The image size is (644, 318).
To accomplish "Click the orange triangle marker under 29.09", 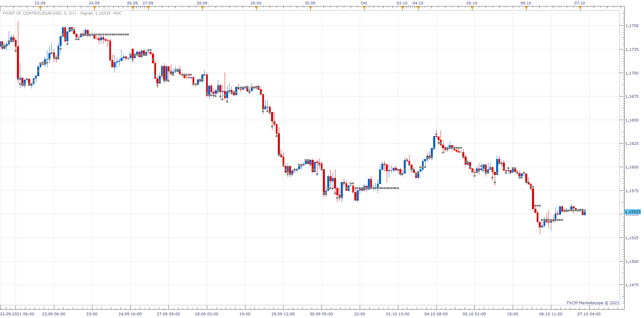I will pos(256,8).
